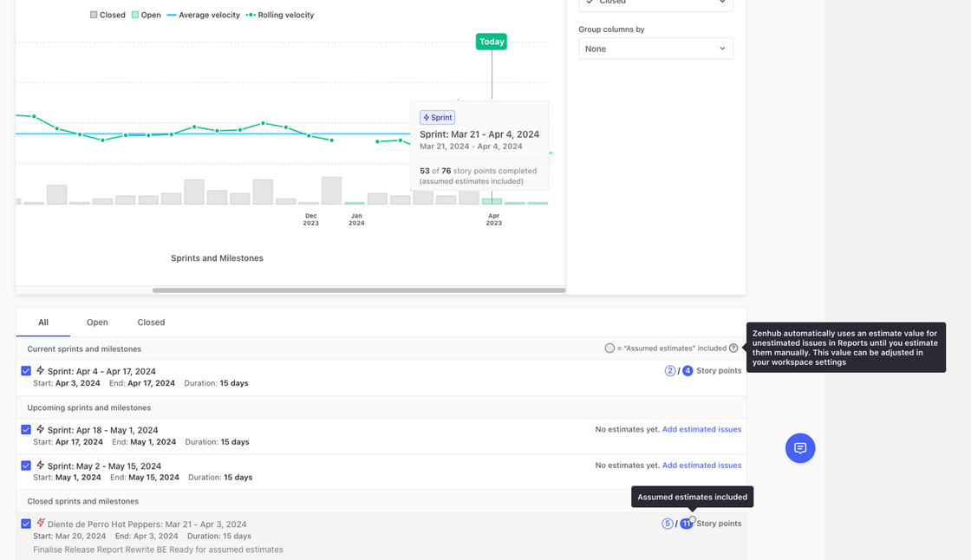Switch to the Open tab
The height and width of the screenshot is (560, 971).
(x=97, y=322)
